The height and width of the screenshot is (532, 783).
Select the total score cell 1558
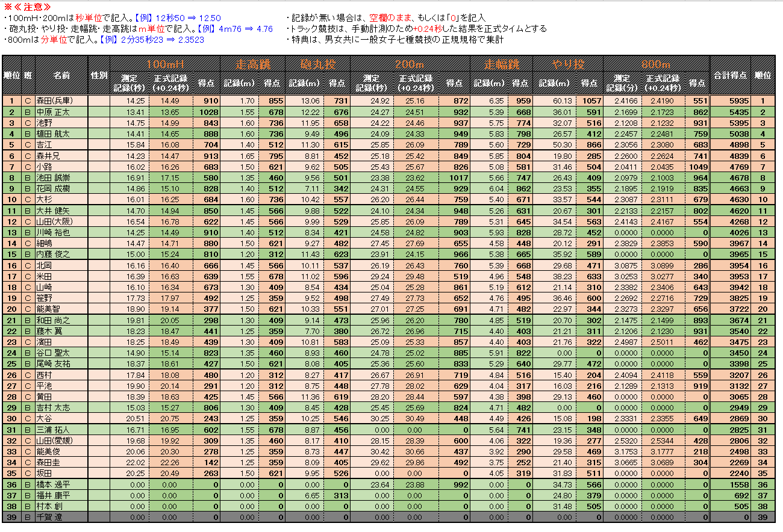pyautogui.click(x=731, y=484)
